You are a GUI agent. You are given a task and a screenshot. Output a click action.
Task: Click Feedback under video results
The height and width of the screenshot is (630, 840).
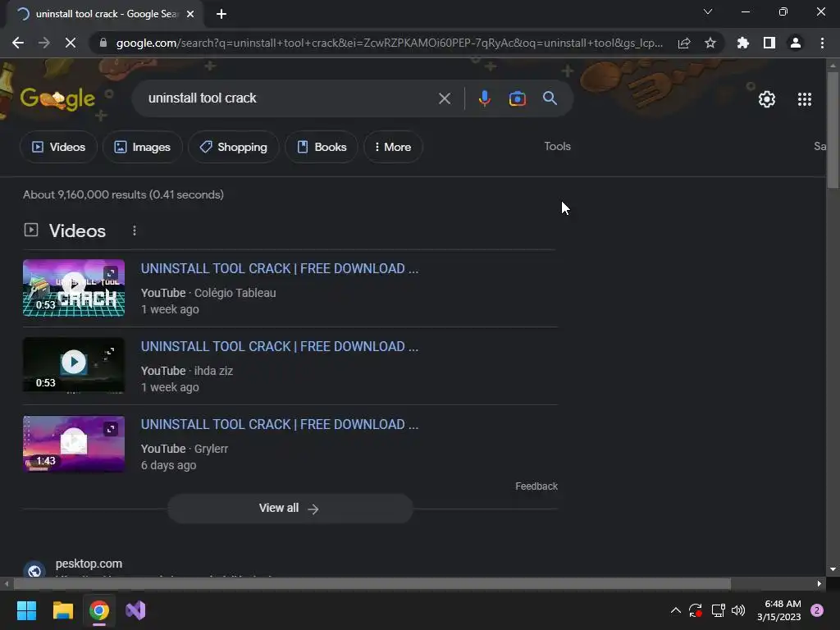pos(536,486)
